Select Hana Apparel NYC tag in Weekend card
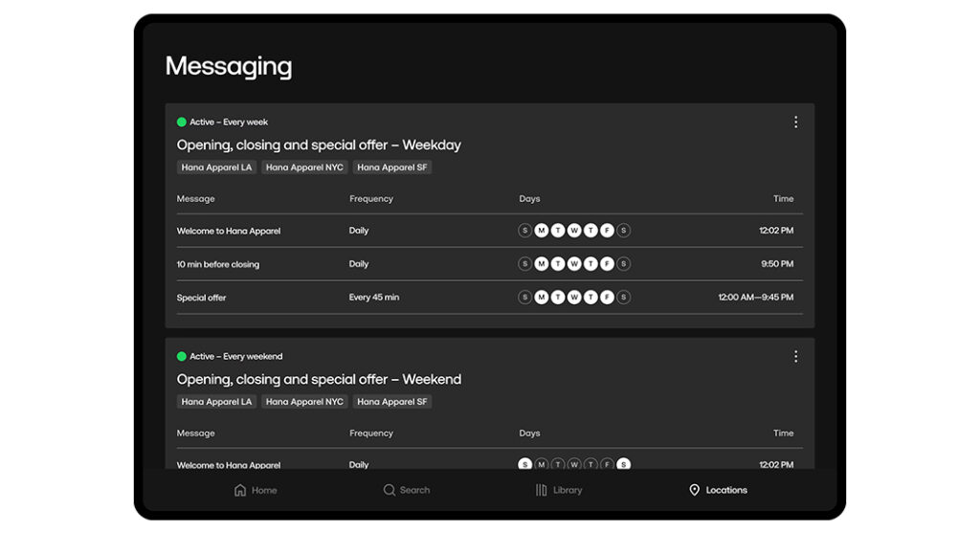Screen dimensions: 980x534 [304, 402]
